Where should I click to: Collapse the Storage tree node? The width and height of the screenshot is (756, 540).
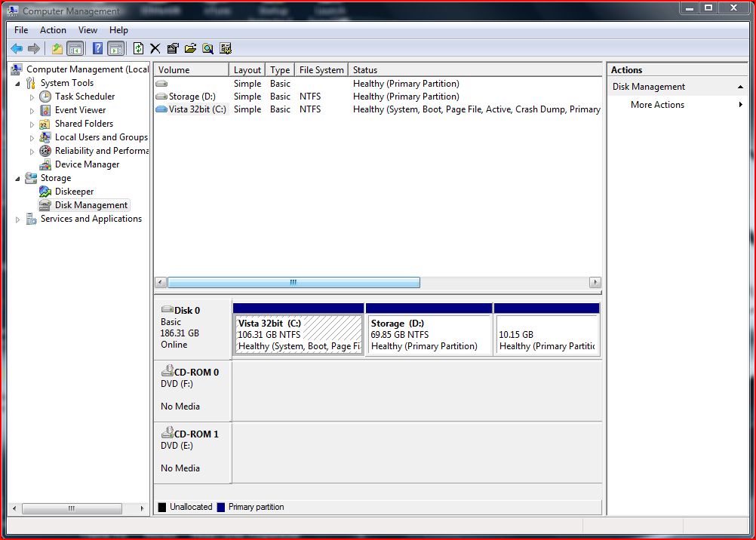coord(18,179)
